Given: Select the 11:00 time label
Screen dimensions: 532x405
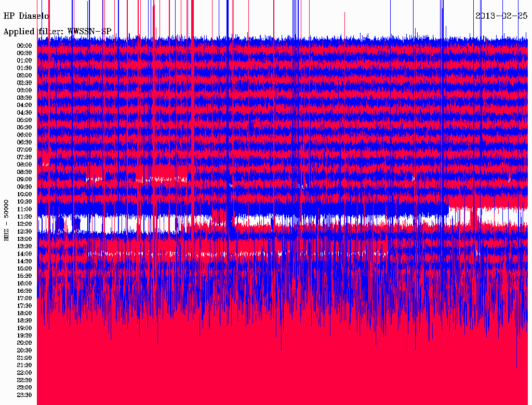Looking at the screenshot, I should (24, 209).
